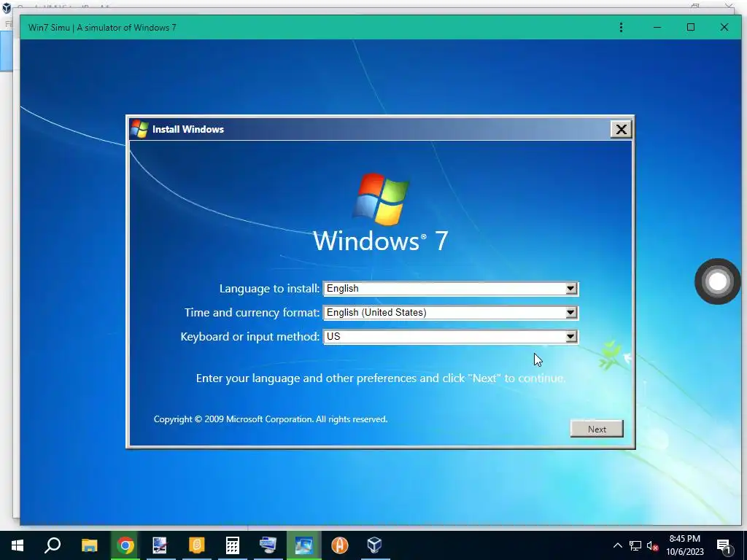Click the Language to install label
Image resolution: width=747 pixels, height=560 pixels.
[x=269, y=289]
